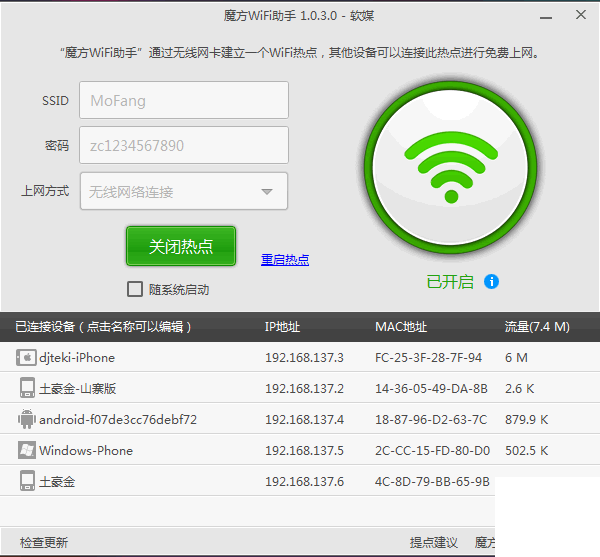Click the IP地址 column header
The height and width of the screenshot is (557, 600).
click(282, 326)
